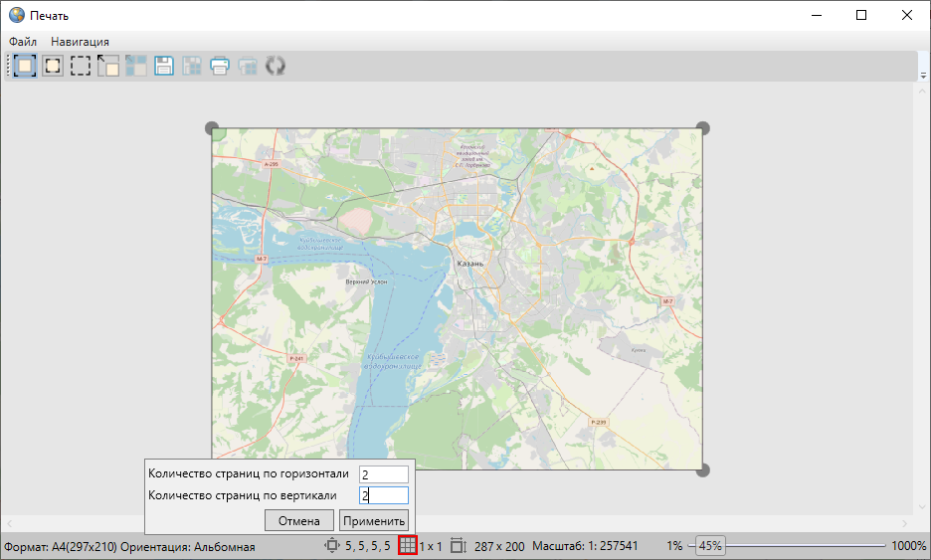Click the map preview thumbnail at Казань

coord(468,264)
